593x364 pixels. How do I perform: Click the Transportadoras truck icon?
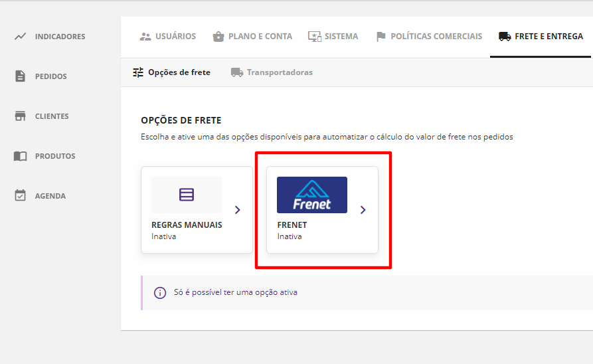[x=237, y=72]
